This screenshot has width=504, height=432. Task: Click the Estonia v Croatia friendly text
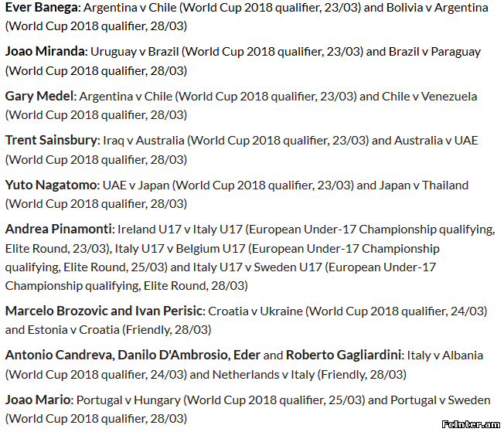coord(73,330)
